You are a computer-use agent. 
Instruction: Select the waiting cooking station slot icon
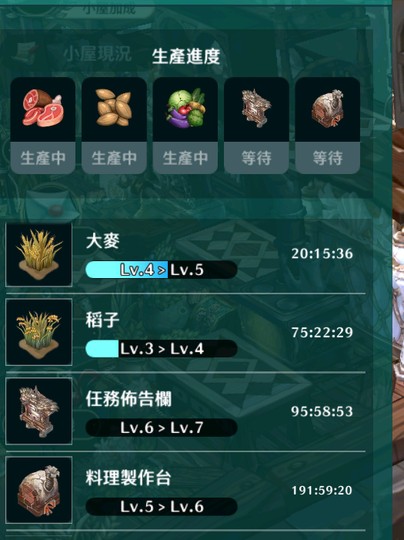pyautogui.click(x=328, y=110)
